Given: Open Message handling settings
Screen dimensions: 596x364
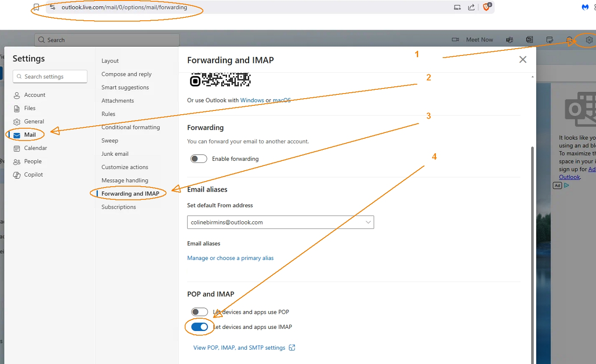Looking at the screenshot, I should pos(125,180).
